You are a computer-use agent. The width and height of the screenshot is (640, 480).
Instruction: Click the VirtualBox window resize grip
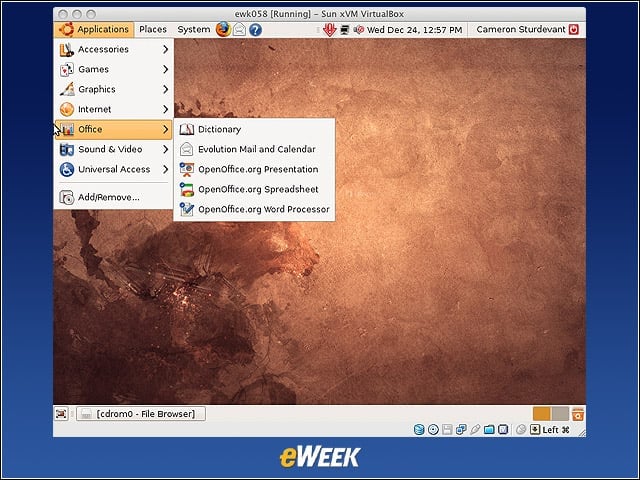click(581, 433)
